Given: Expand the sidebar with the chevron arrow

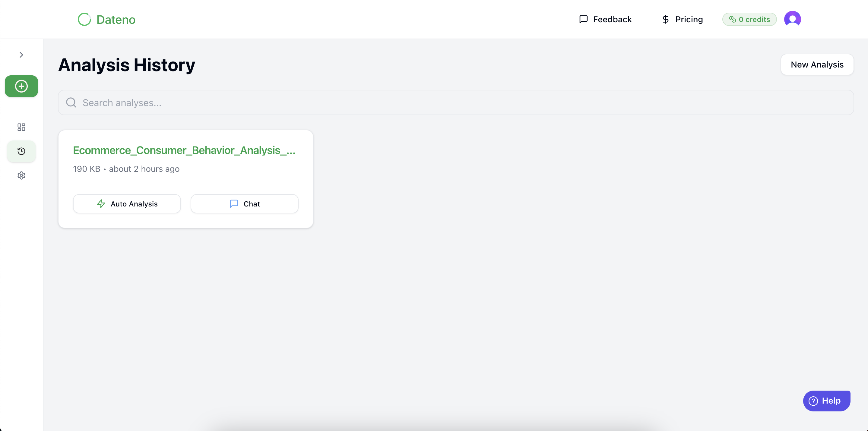Looking at the screenshot, I should [x=21, y=55].
